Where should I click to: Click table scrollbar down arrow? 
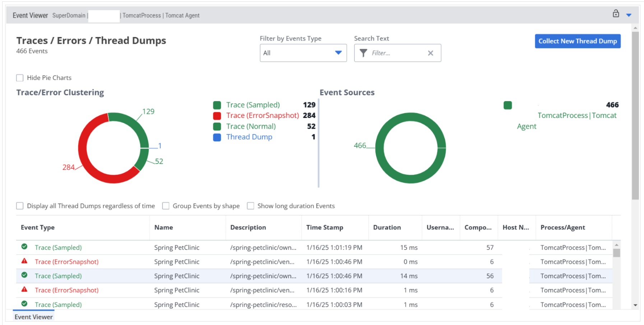[635, 305]
